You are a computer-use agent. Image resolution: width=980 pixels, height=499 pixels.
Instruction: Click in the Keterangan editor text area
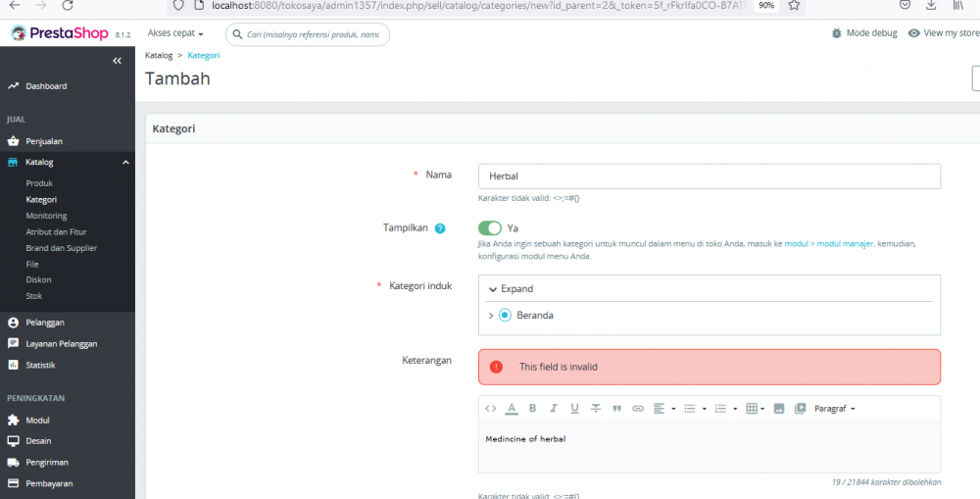[710, 446]
